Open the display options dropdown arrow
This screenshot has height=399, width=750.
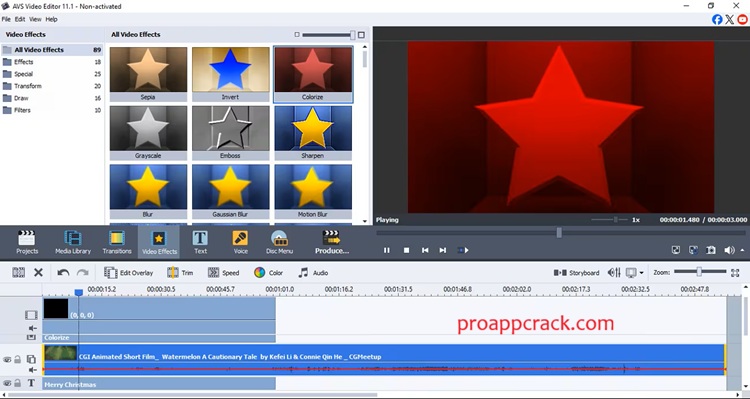coord(641,273)
